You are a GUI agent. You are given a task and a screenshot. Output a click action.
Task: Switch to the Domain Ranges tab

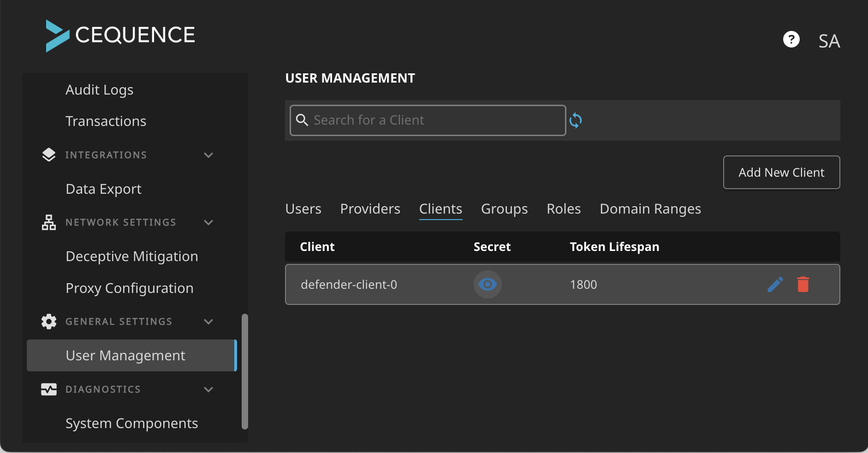pos(650,209)
